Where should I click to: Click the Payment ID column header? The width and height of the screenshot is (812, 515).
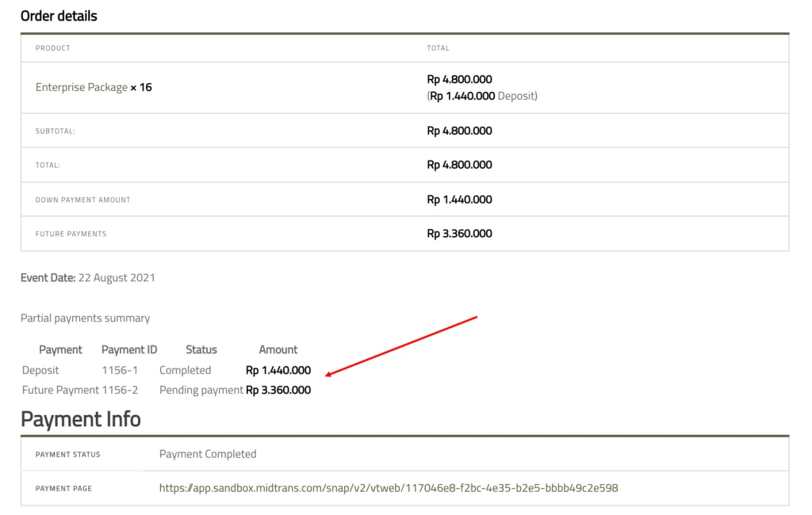point(129,349)
